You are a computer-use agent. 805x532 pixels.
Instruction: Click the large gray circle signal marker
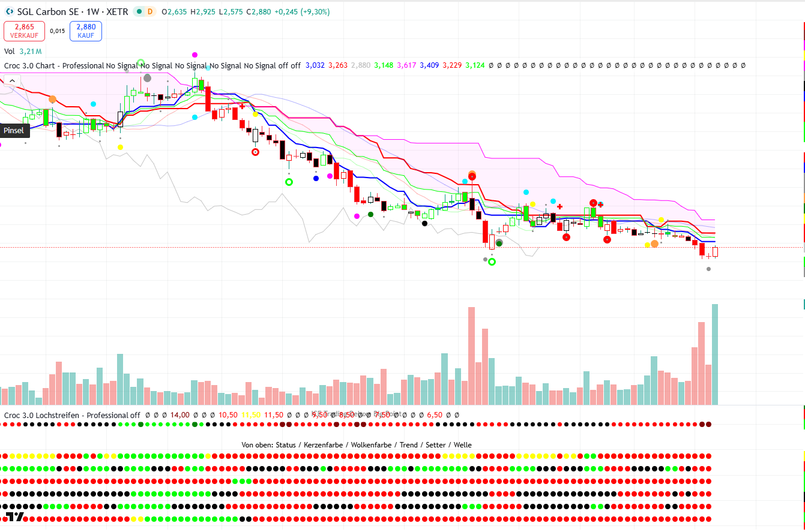147,78
